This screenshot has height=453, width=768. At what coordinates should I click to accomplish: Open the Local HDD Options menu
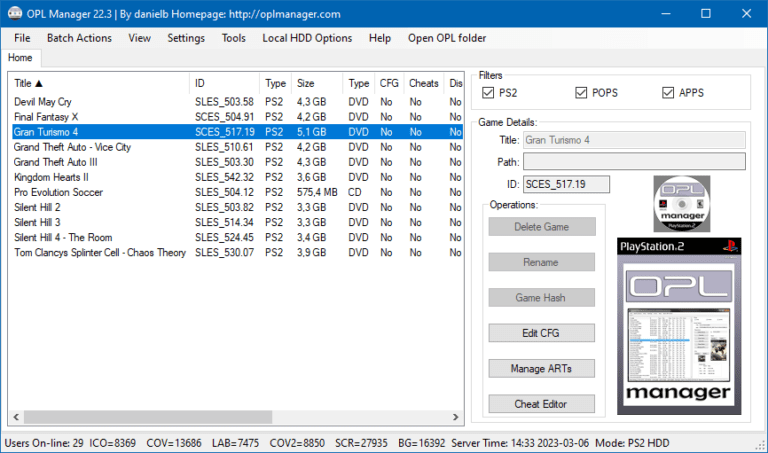(x=307, y=38)
